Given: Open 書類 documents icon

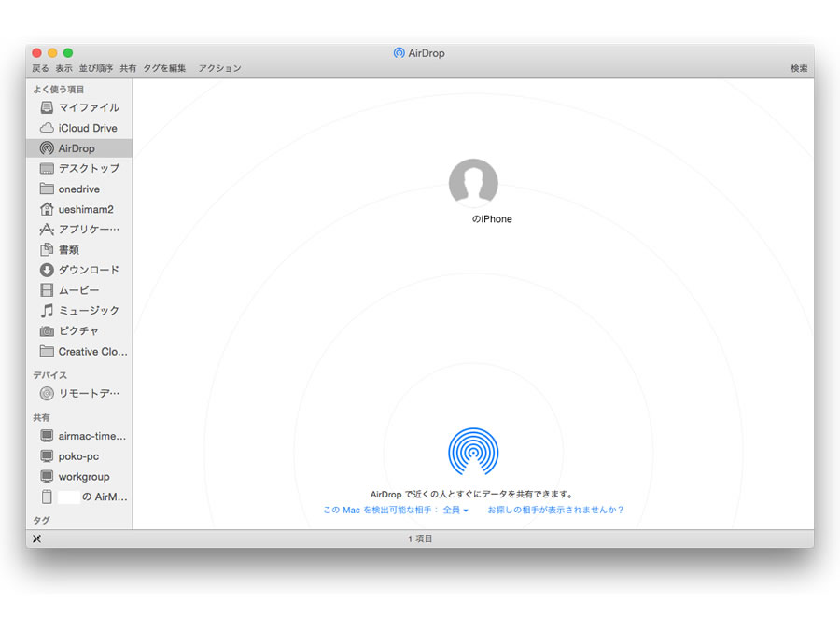Looking at the screenshot, I should coord(48,249).
